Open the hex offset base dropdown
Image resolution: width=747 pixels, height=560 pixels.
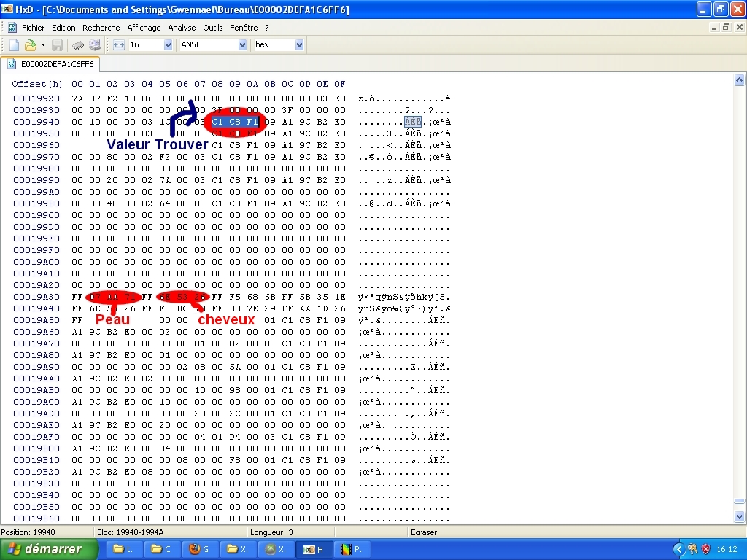point(299,45)
